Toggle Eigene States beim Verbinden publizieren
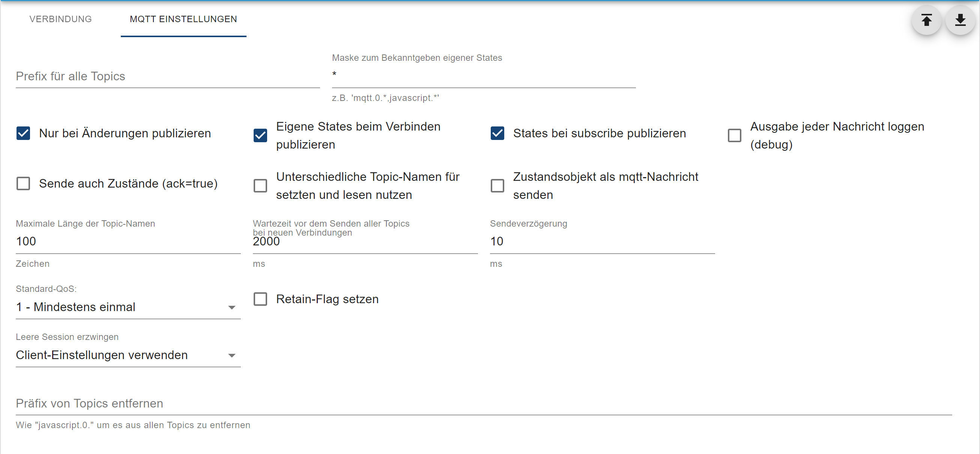Viewport: 980px width, 454px height. [260, 135]
